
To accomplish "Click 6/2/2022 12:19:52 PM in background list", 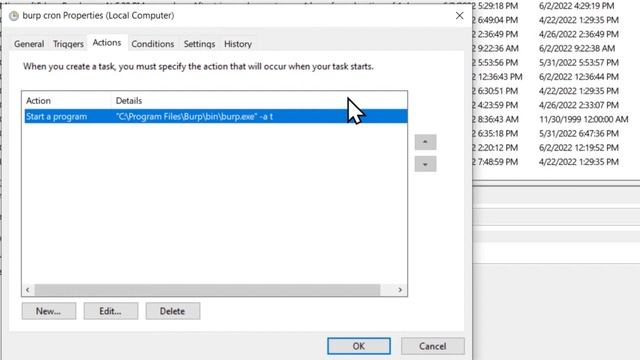I will (579, 148).
